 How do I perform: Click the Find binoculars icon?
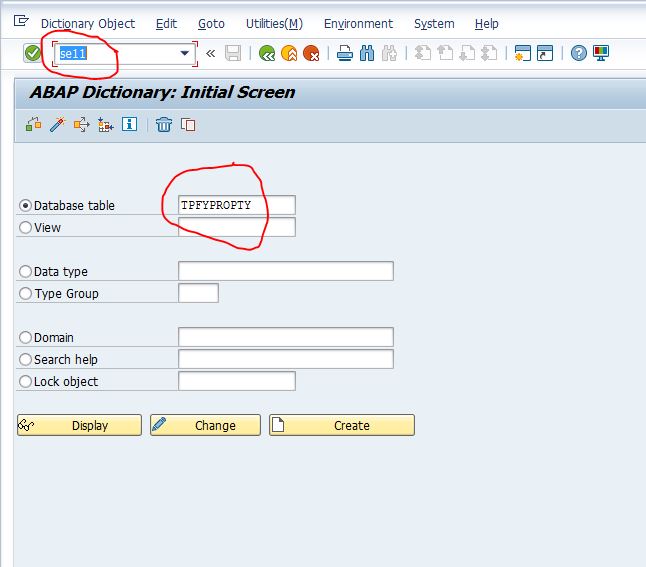[367, 53]
